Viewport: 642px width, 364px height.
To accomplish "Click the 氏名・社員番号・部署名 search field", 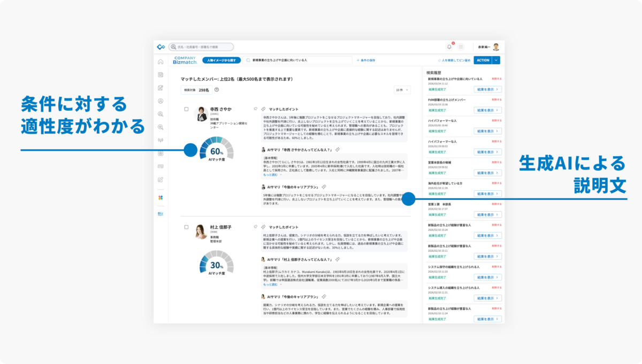I will 201,47.
